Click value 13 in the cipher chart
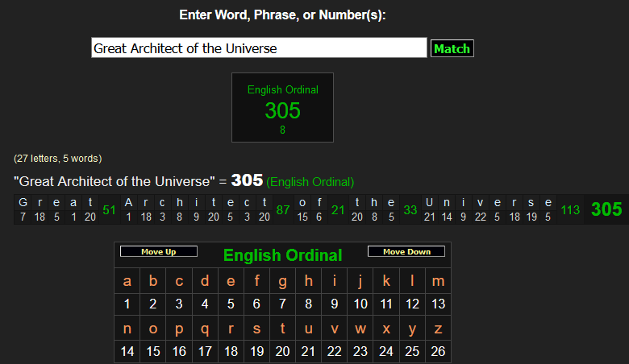The height and width of the screenshot is (364, 629). tap(438, 304)
